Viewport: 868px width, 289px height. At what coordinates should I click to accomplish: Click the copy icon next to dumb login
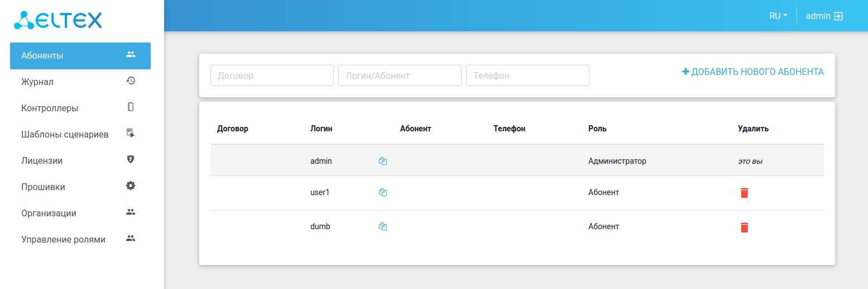(x=383, y=226)
